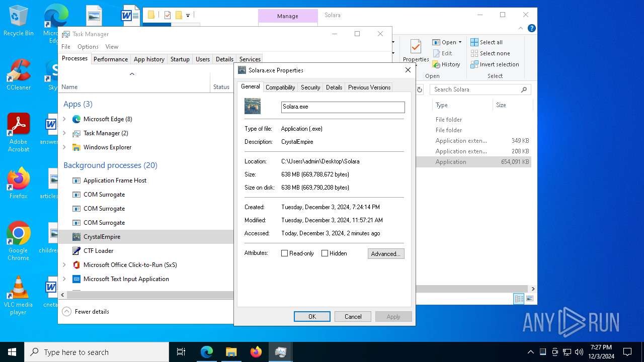Click the Invert selection ribbon item
The height and width of the screenshot is (362, 644).
point(495,64)
